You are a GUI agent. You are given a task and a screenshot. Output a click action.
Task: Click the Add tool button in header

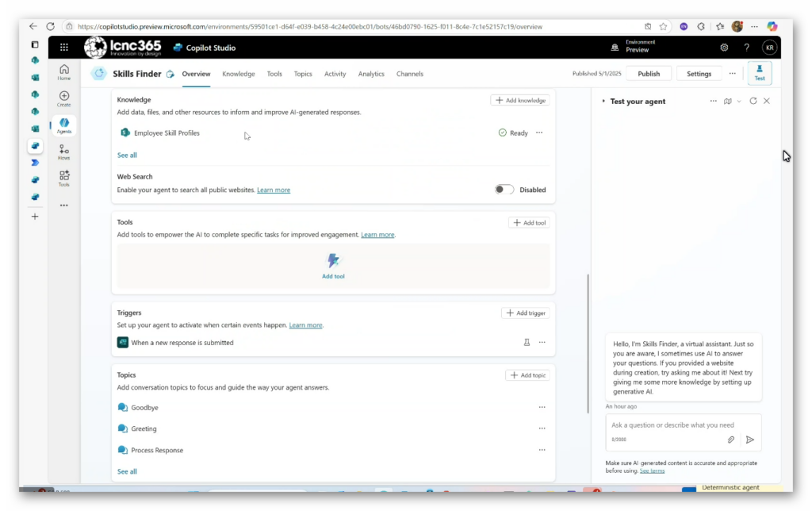(529, 222)
